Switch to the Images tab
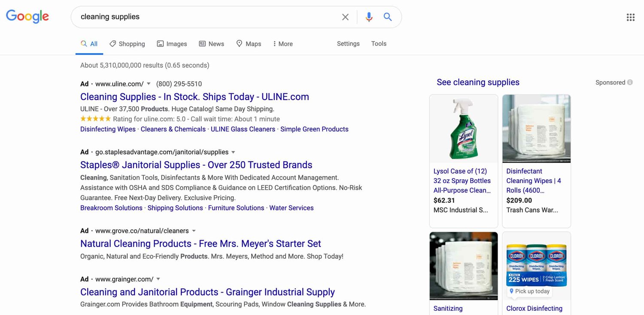Viewport: 644px width, 315px height. (172, 44)
